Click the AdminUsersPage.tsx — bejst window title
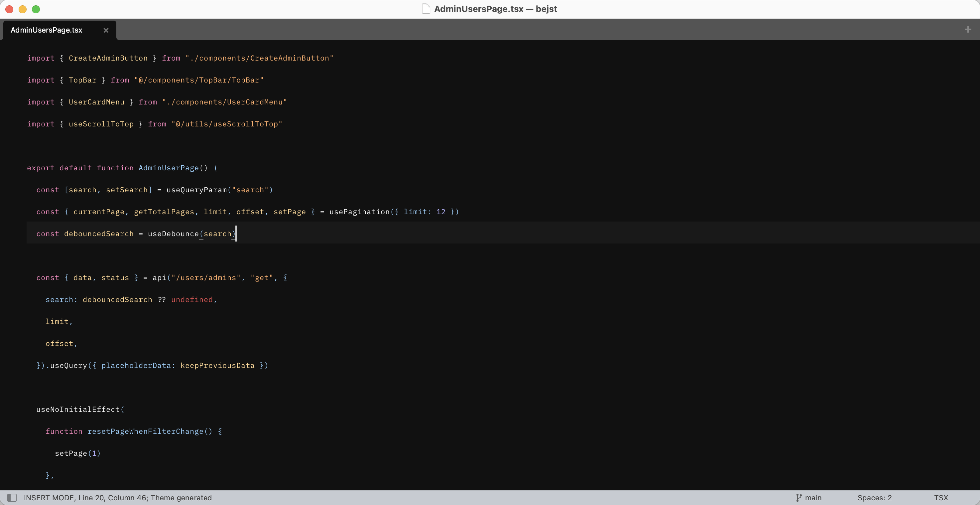The height and width of the screenshot is (505, 980). (x=495, y=9)
